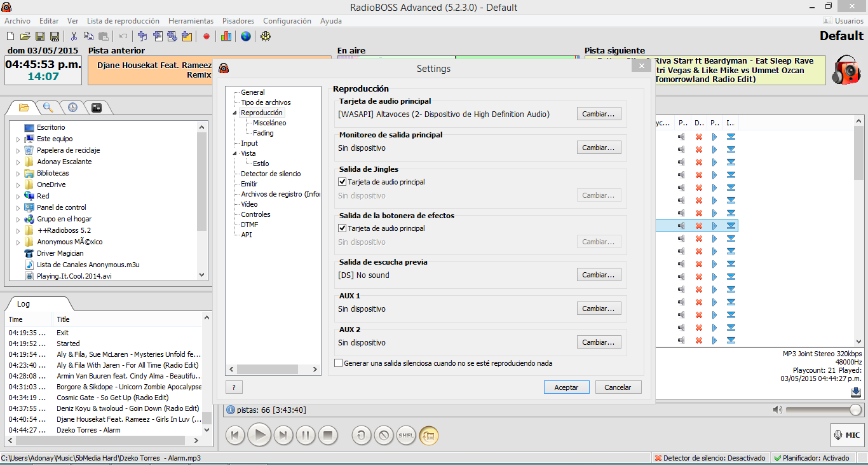Screen dimensions: 868x465
Task: Toggle botonera de efectos Tarjeta de audio principal checkbox
Action: coord(342,228)
